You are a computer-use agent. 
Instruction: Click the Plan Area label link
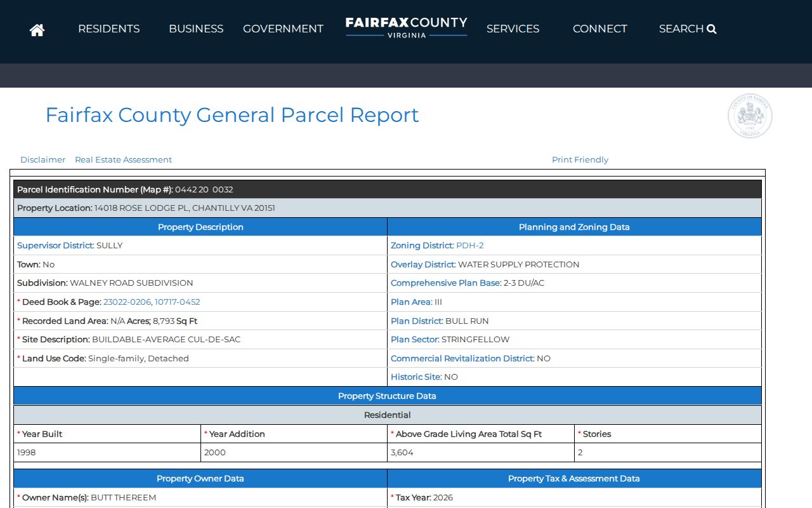tap(411, 302)
